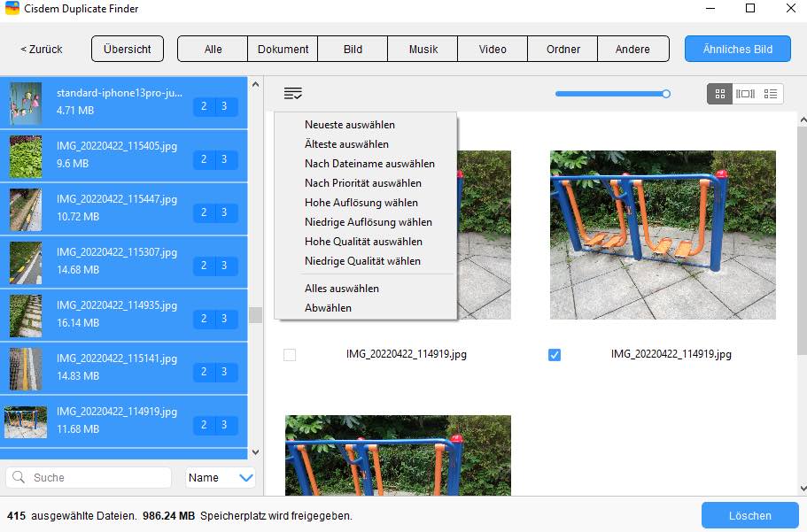Switch to grid thumbnail view
Image resolution: width=807 pixels, height=532 pixels.
(720, 94)
